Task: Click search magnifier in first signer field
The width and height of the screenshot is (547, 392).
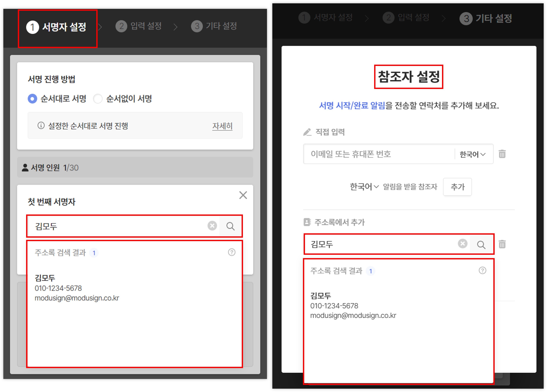Action: (230, 226)
